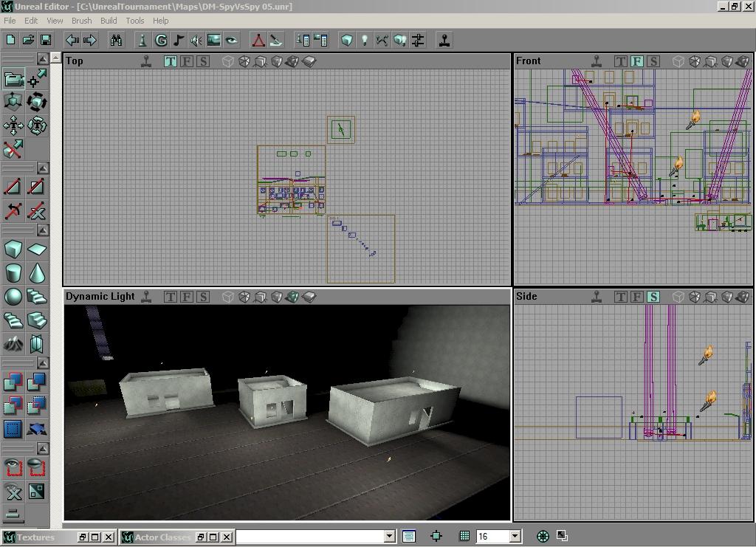Click the binoculars search icon
756x547 pixels.
coord(116,40)
